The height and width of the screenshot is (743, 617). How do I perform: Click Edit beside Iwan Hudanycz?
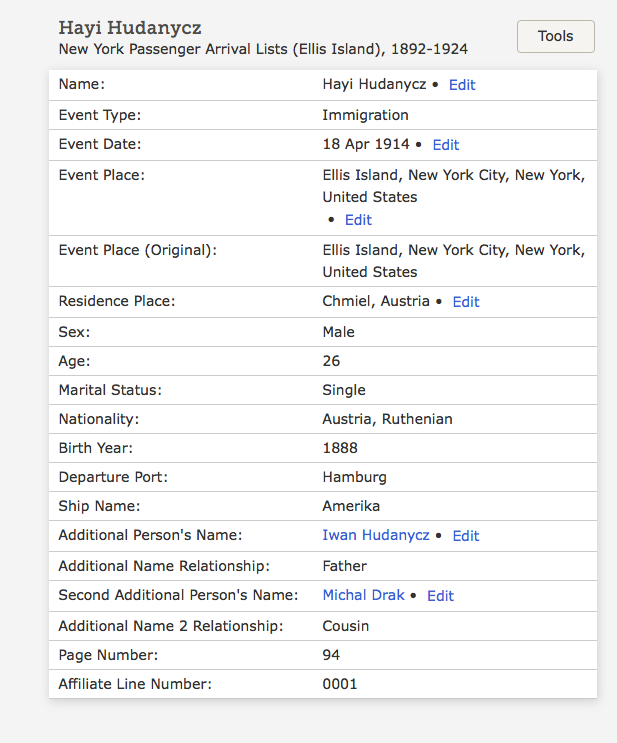(x=465, y=536)
